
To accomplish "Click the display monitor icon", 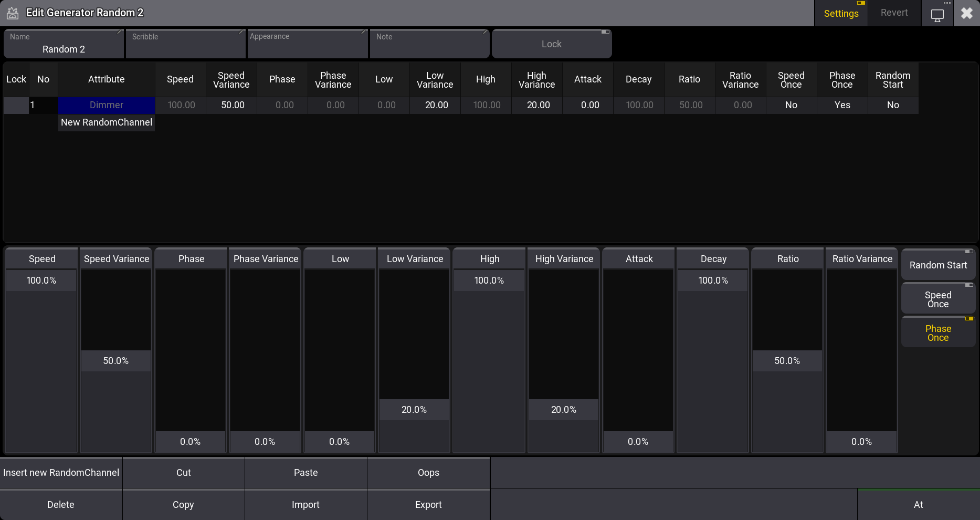I will click(937, 14).
